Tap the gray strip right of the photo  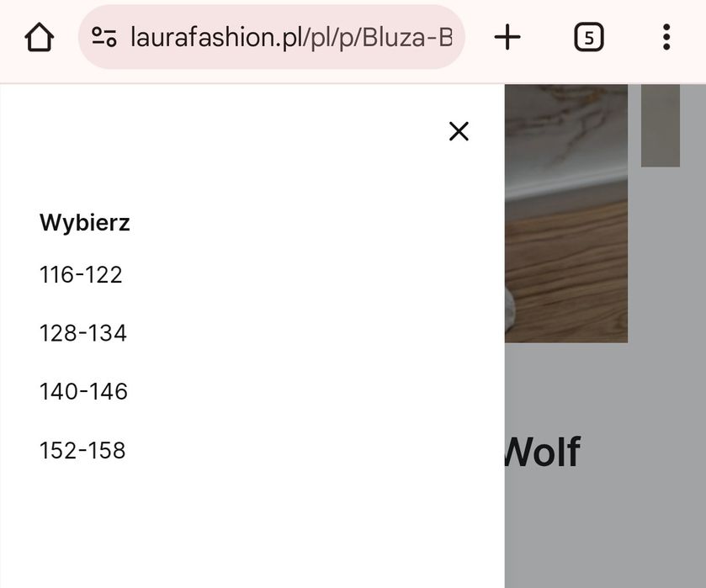coord(660,126)
